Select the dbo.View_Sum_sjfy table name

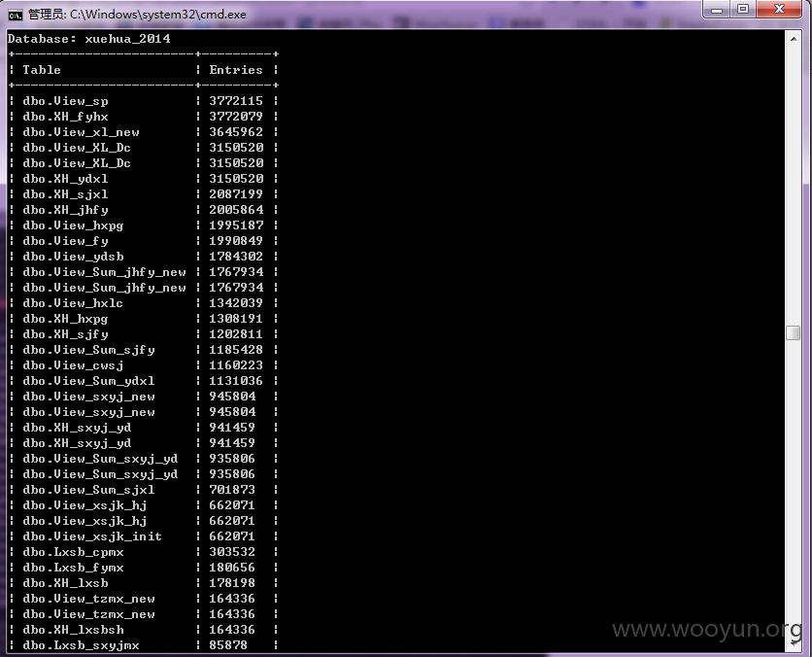88,350
